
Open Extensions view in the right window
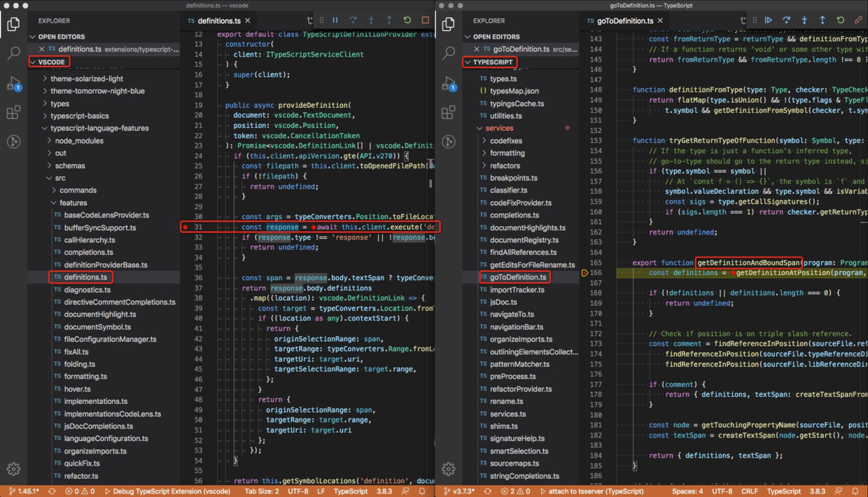tap(449, 113)
